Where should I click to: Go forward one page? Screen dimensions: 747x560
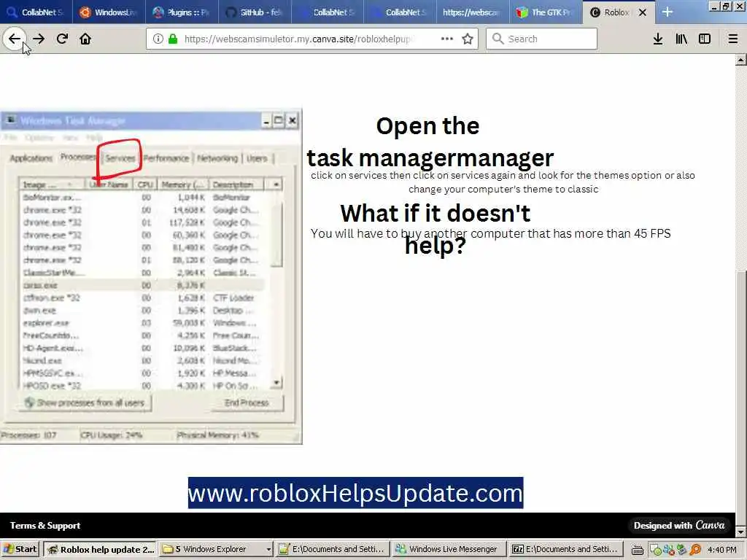[39, 39]
